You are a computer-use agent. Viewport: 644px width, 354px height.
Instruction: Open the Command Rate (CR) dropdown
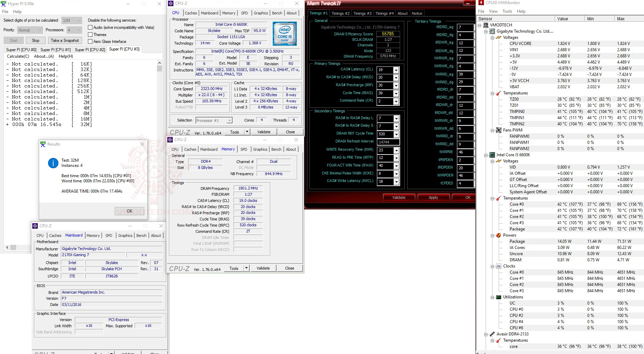point(396,101)
